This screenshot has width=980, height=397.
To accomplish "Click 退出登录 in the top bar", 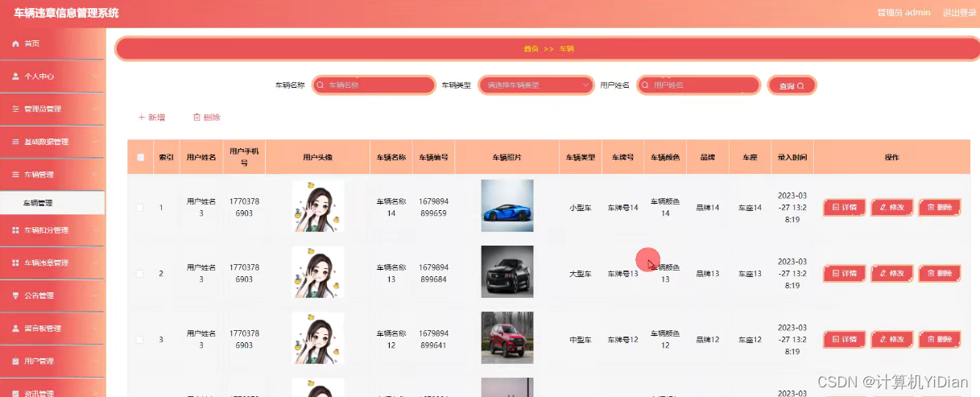I will click(959, 13).
